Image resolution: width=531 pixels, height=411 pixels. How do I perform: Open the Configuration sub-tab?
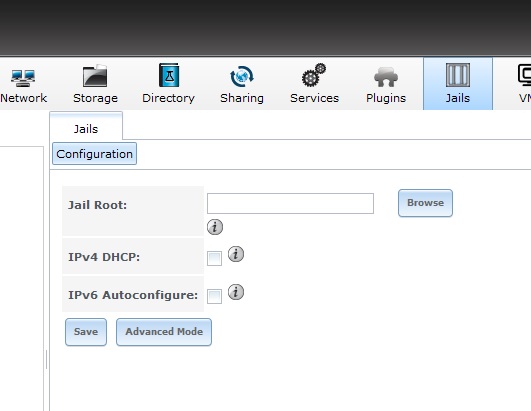tap(94, 154)
